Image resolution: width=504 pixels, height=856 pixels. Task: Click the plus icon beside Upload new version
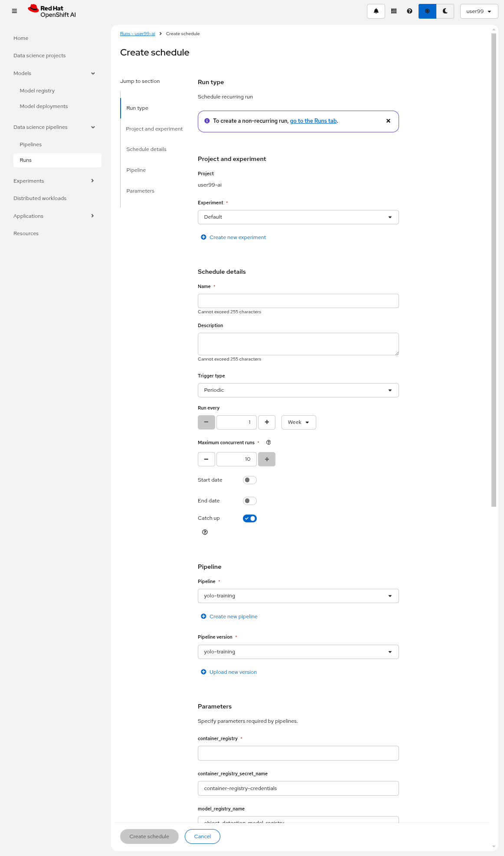[203, 672]
